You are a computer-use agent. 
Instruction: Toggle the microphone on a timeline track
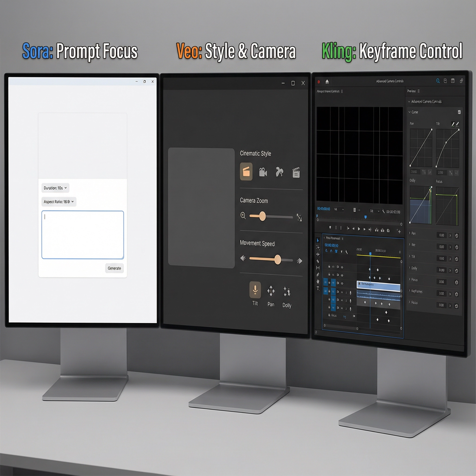click(350, 293)
